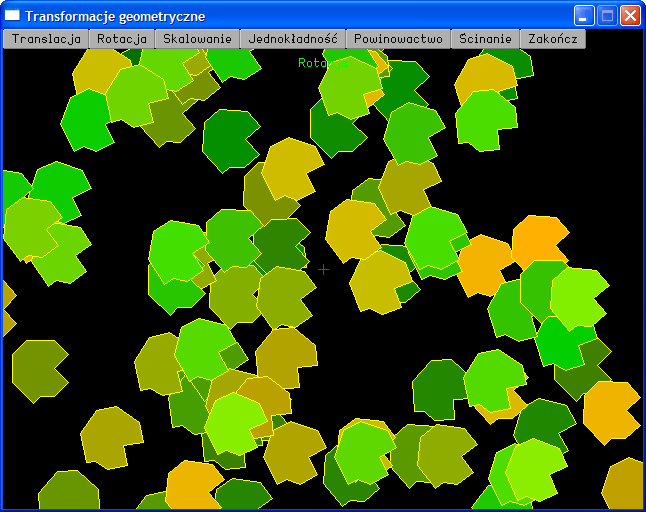Click the green Rota status text
The width and height of the screenshot is (646, 512).
312,63
